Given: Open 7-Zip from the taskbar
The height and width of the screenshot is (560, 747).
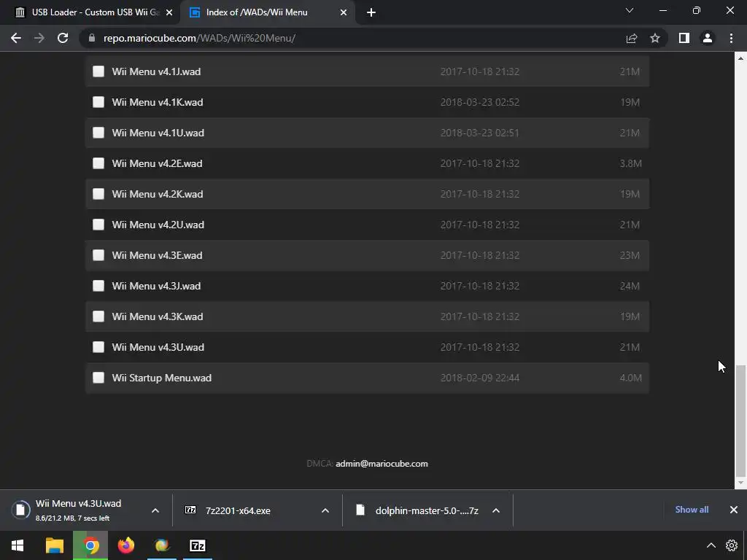Looking at the screenshot, I should coord(198,545).
